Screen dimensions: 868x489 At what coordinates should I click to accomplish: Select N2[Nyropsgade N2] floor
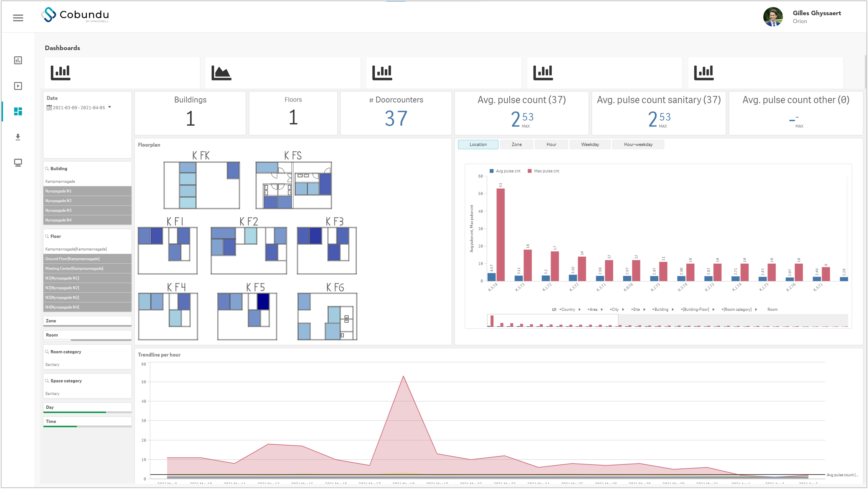pos(88,288)
